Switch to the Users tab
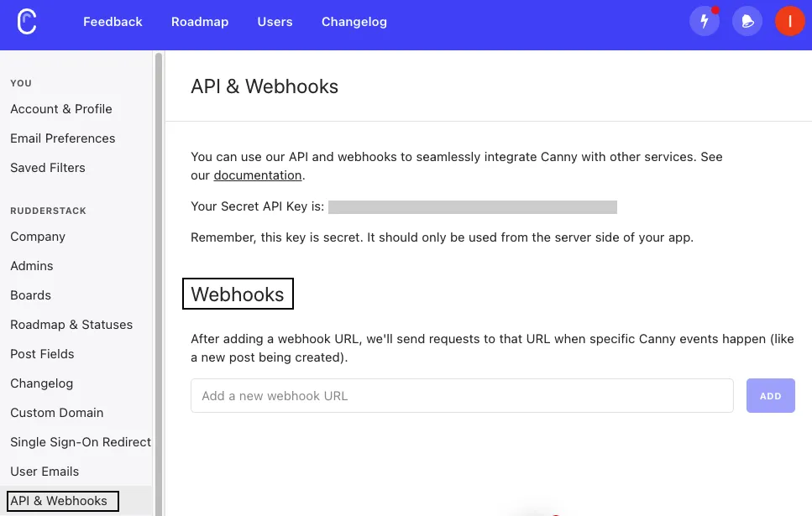812x516 pixels. (275, 22)
